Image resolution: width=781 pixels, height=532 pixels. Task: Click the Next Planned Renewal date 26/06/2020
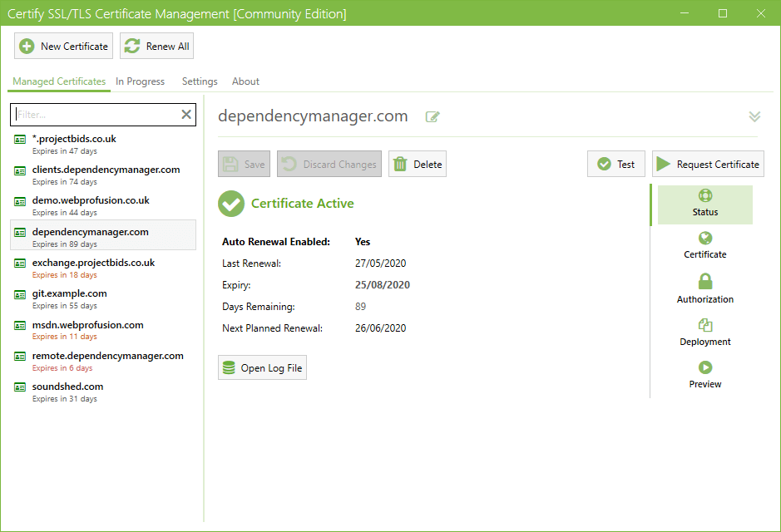point(381,328)
